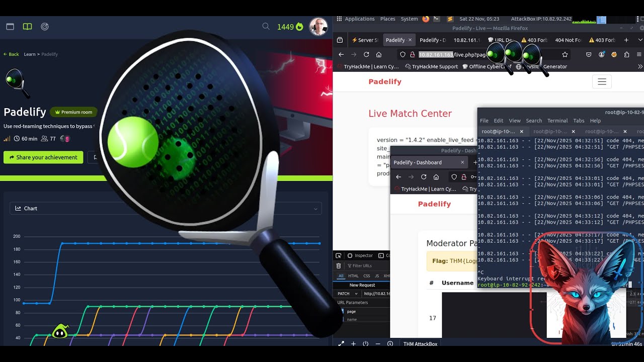Open Firefox recent browsing view icon
Screen dimensions: 644x362
340,40
